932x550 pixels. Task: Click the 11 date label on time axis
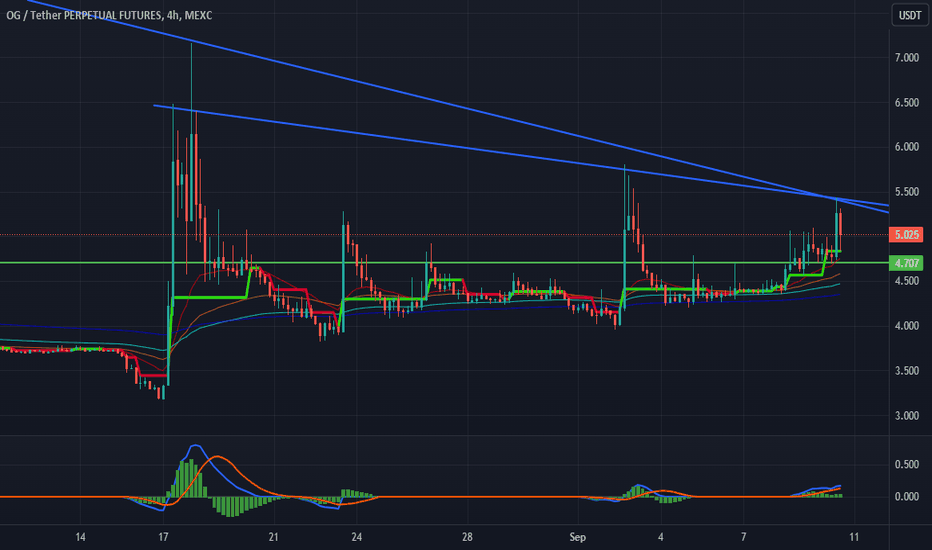pos(854,537)
